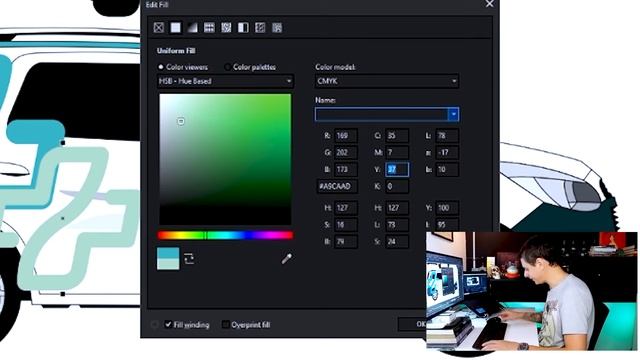Click the swap colors icon beside swatches
The width and height of the screenshot is (640, 360).
pyautogui.click(x=189, y=258)
